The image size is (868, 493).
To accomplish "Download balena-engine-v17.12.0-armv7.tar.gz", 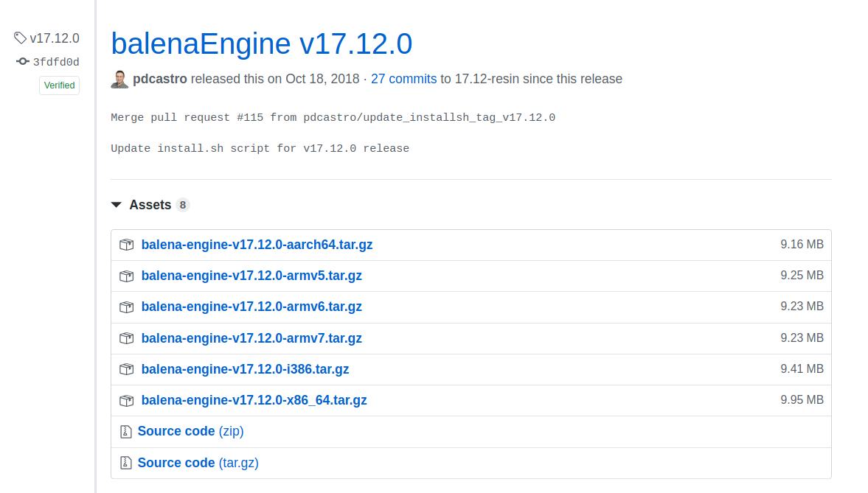I will pos(251,338).
